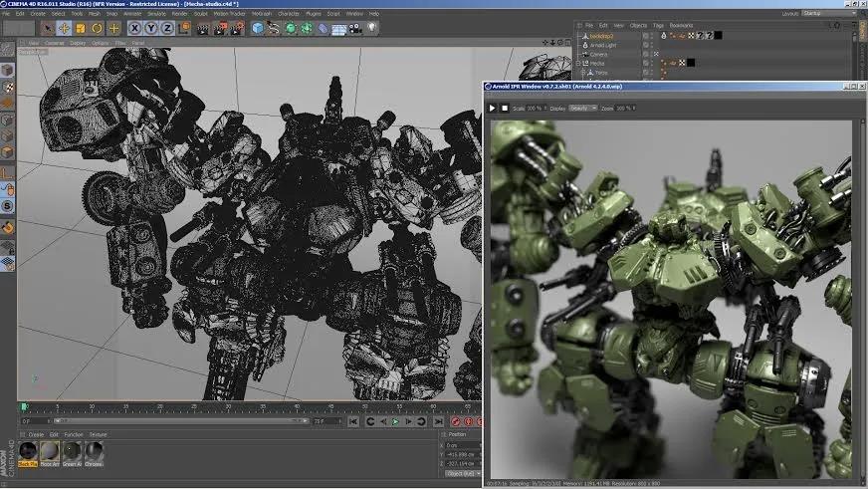
Task: Click the timeline frame ruler playhead
Action: point(24,406)
